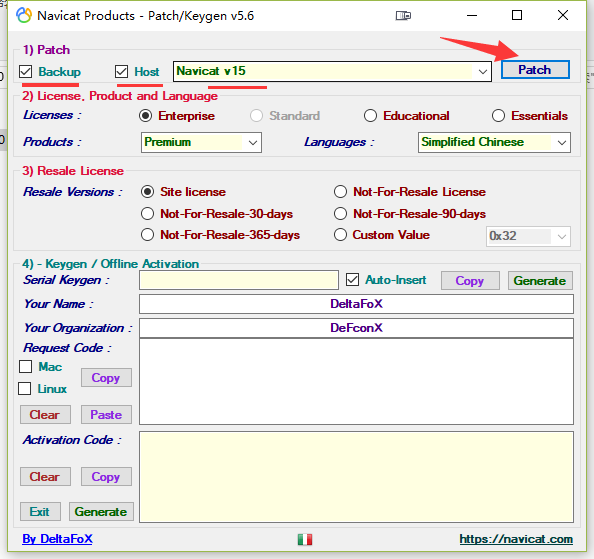594x559 pixels.
Task: Click the keyboard icon in the title bar
Action: [403, 16]
